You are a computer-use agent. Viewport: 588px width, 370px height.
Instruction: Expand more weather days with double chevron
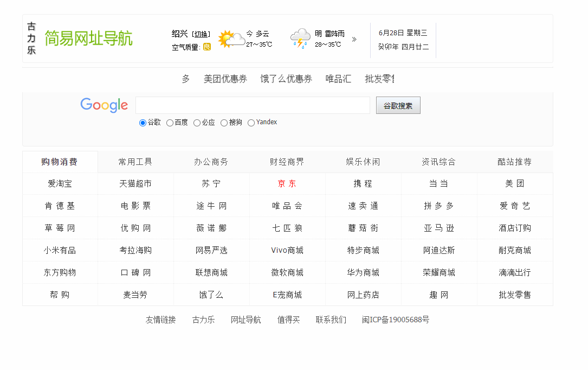pyautogui.click(x=354, y=39)
